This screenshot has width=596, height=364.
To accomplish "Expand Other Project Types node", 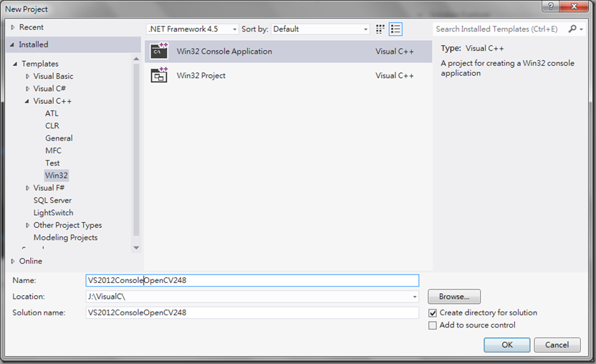I will (27, 225).
